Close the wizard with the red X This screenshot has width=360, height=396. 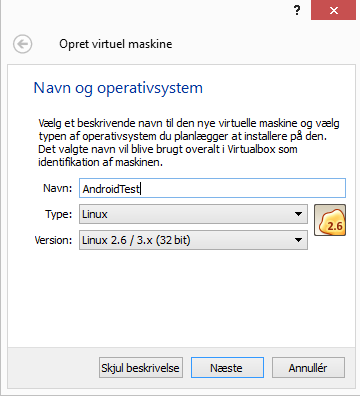point(333,10)
